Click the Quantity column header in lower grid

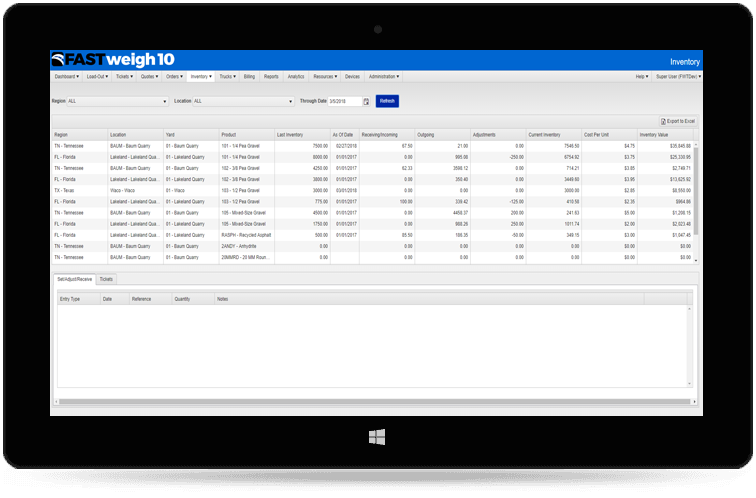pyautogui.click(x=193, y=299)
